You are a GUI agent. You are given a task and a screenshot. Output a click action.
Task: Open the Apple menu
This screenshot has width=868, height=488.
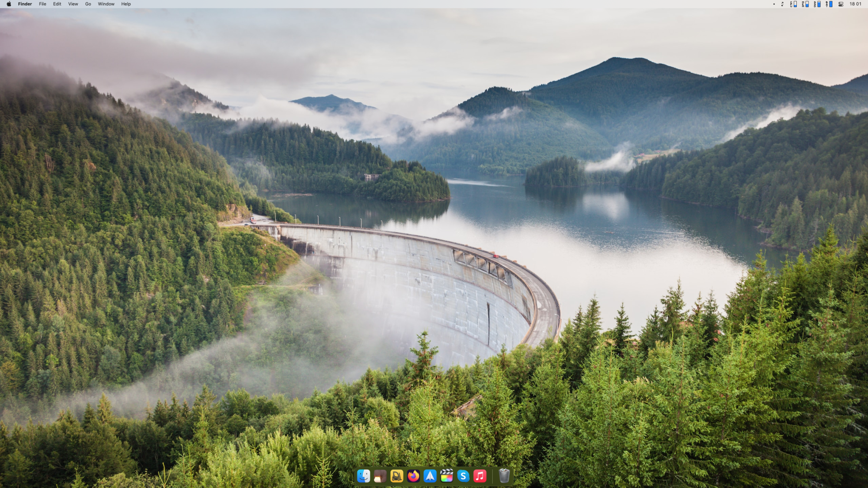point(9,4)
